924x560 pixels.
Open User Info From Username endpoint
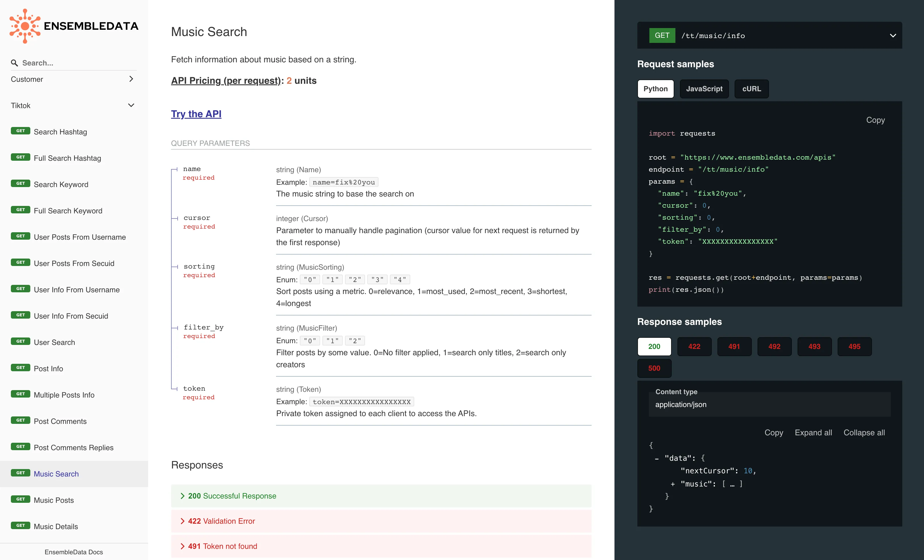pos(74,289)
